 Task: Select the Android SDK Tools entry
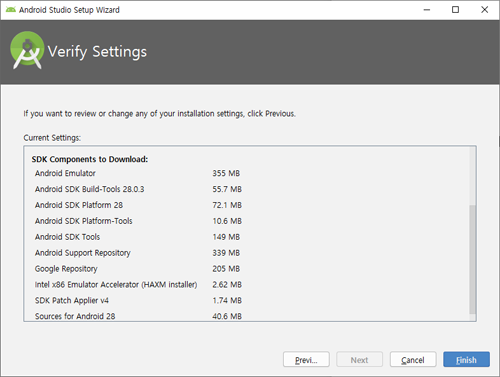pos(68,237)
